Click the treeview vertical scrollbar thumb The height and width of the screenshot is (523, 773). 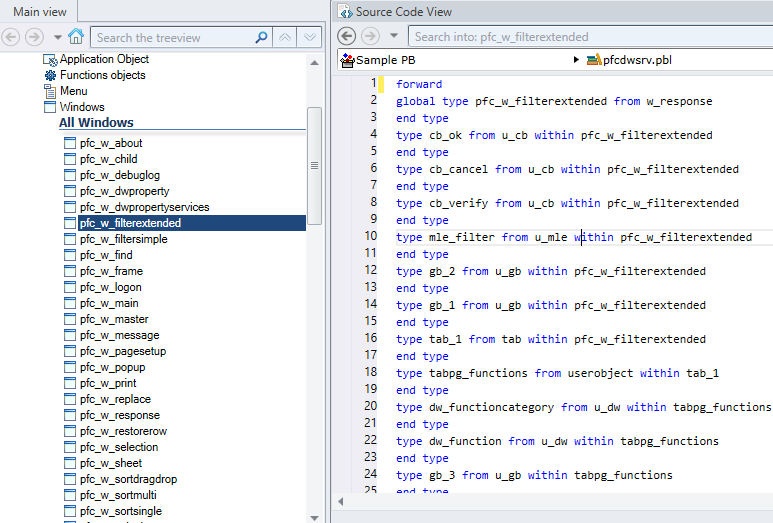pyautogui.click(x=314, y=165)
